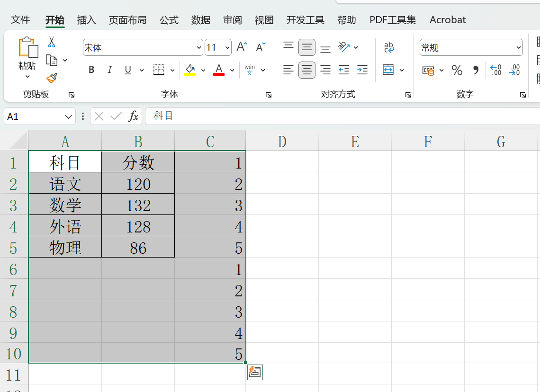Click the formula bar showing 科目

tap(342, 116)
